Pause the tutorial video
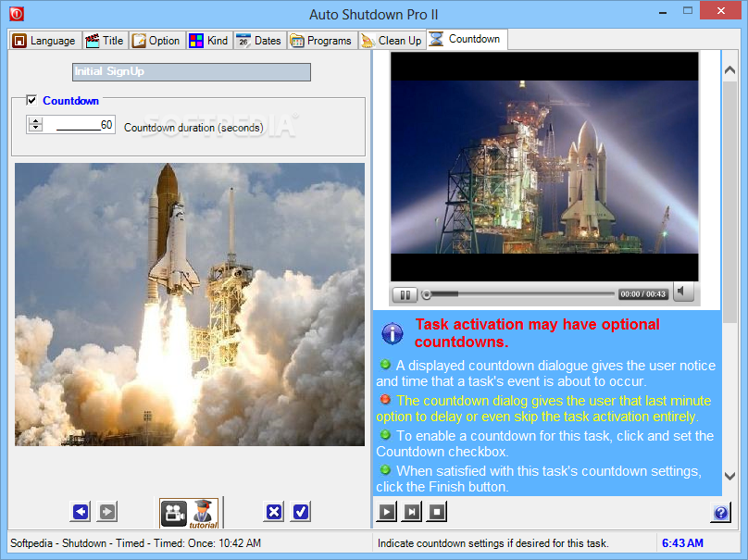The image size is (748, 560). click(405, 294)
